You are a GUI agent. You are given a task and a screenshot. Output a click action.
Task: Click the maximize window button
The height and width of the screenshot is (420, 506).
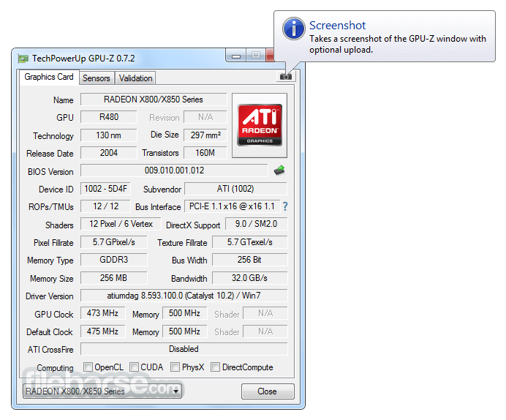256,56
